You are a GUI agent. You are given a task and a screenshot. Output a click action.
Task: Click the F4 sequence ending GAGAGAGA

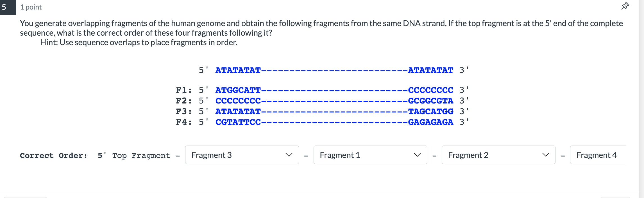point(430,122)
